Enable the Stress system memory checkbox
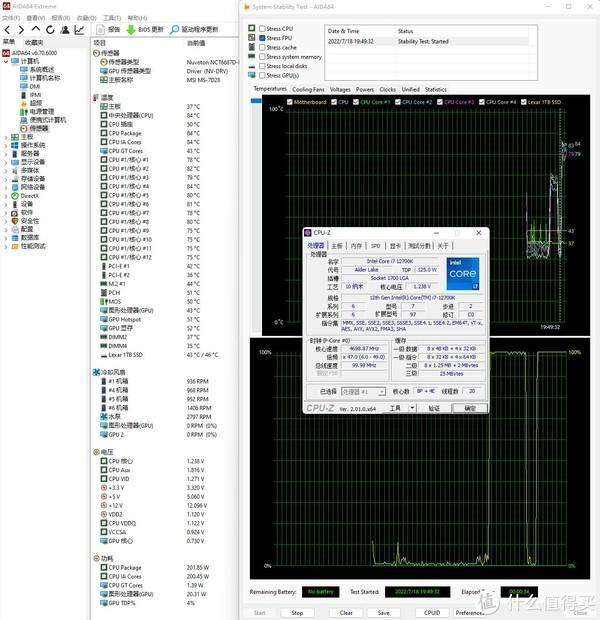Viewport: 600px width, 620px height. click(262, 57)
